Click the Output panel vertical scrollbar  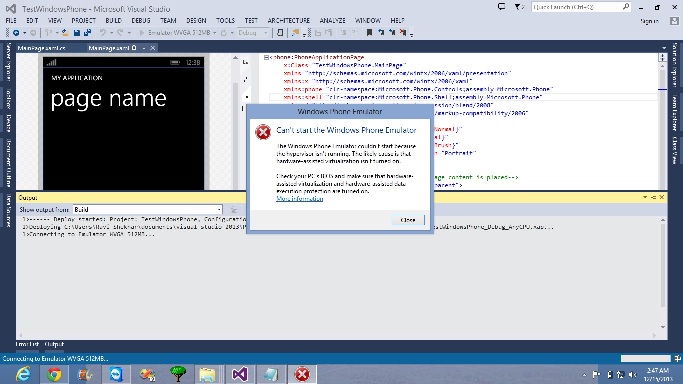coord(663,273)
